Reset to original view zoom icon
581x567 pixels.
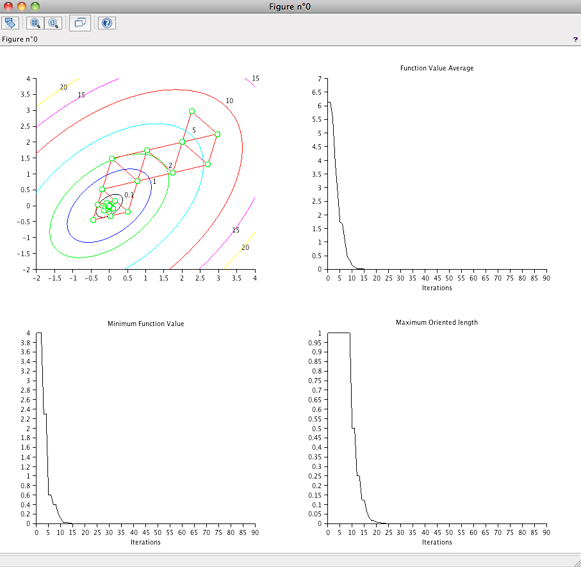coord(53,23)
